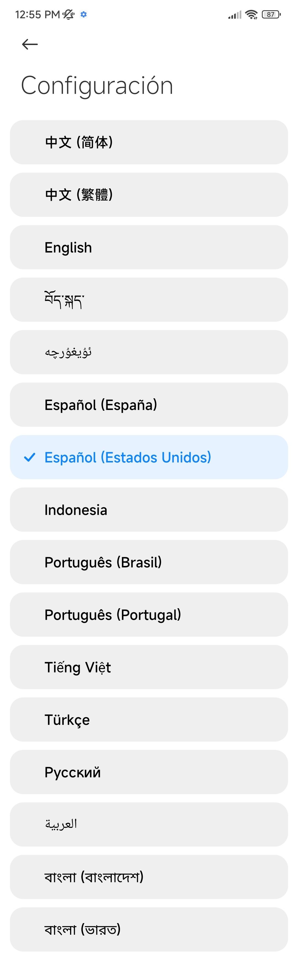Select Português (Brasil)
The width and height of the screenshot is (298, 980).
point(149,562)
